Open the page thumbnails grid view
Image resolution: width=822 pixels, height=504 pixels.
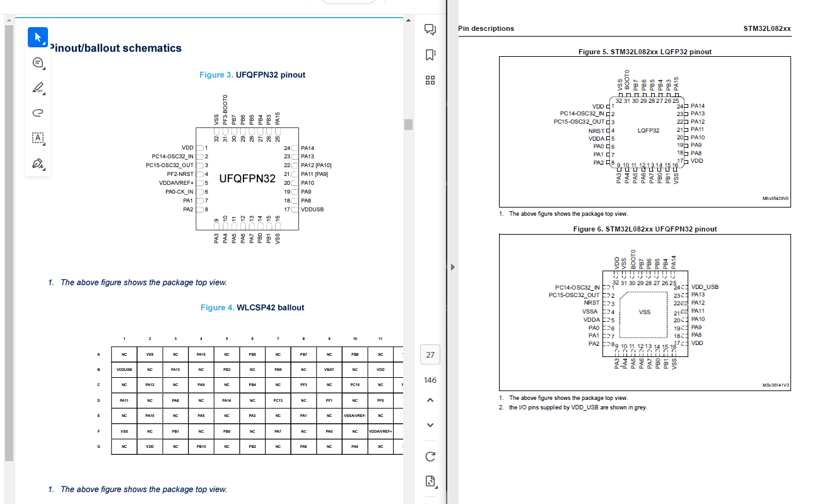tap(430, 81)
